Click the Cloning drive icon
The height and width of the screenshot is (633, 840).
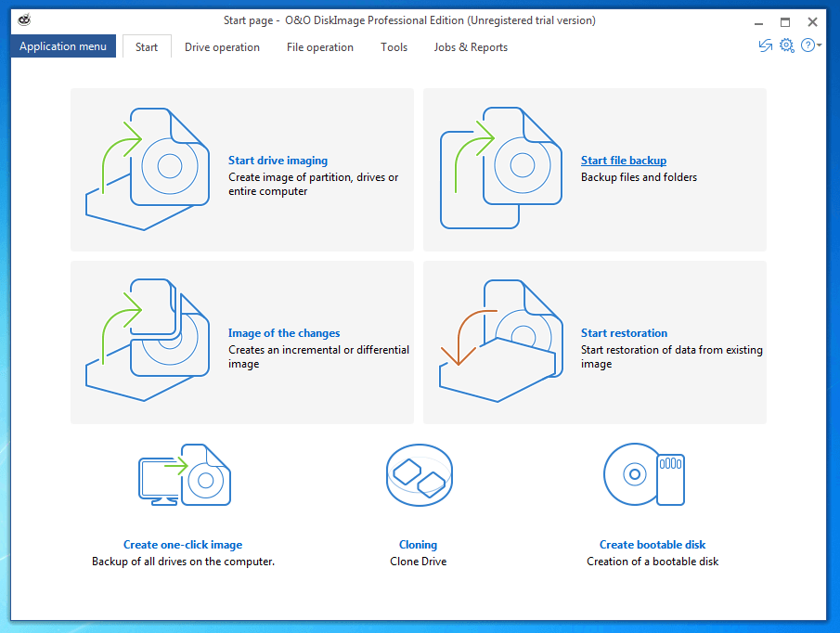[x=420, y=475]
